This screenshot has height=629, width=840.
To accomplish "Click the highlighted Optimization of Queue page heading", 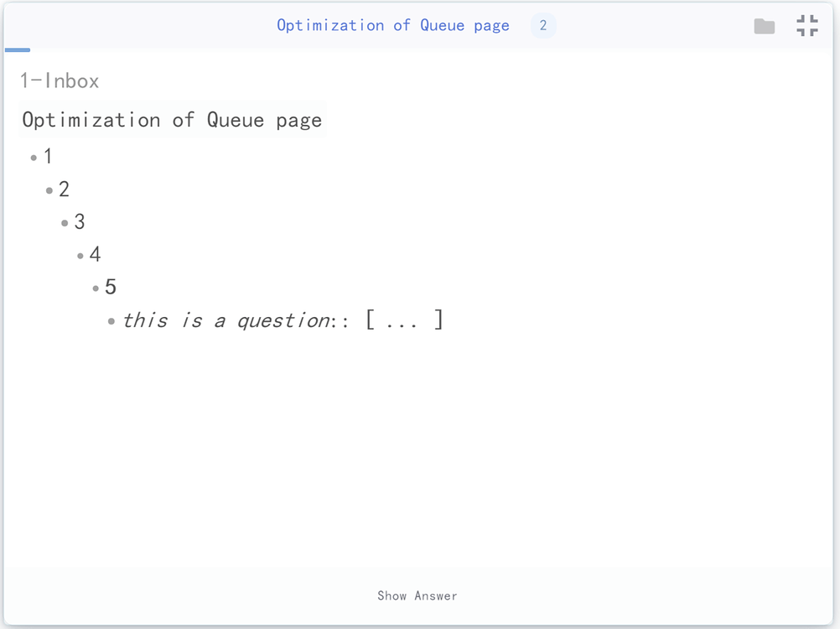I will [171, 119].
